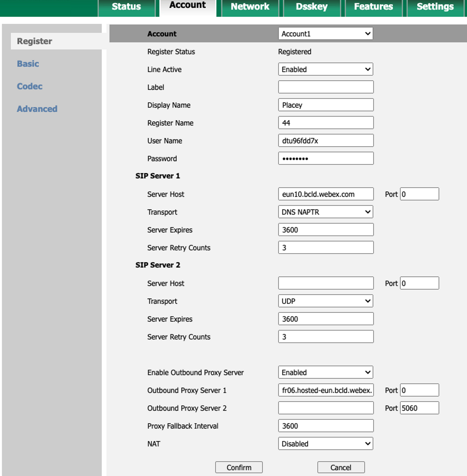Click the Proxy Fallback Interval field
Viewport: 467px width, 476px height.
(326, 426)
